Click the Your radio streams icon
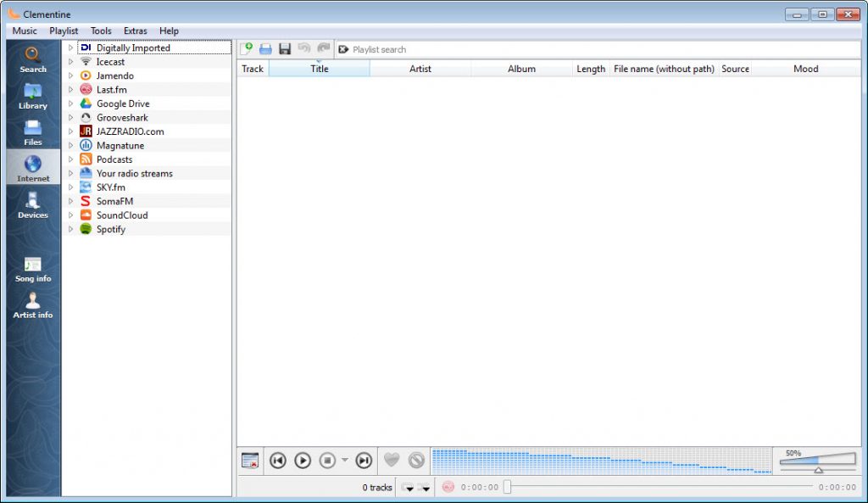This screenshot has width=868, height=503. click(86, 173)
